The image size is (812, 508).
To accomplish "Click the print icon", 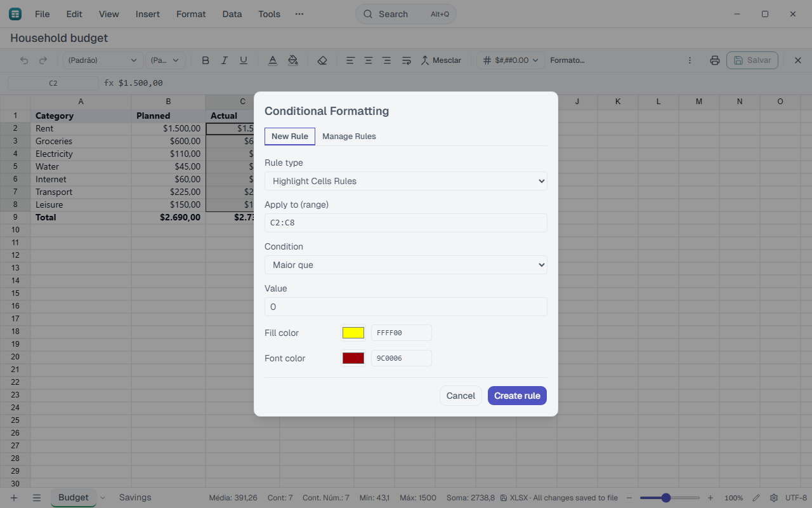I will 715,60.
